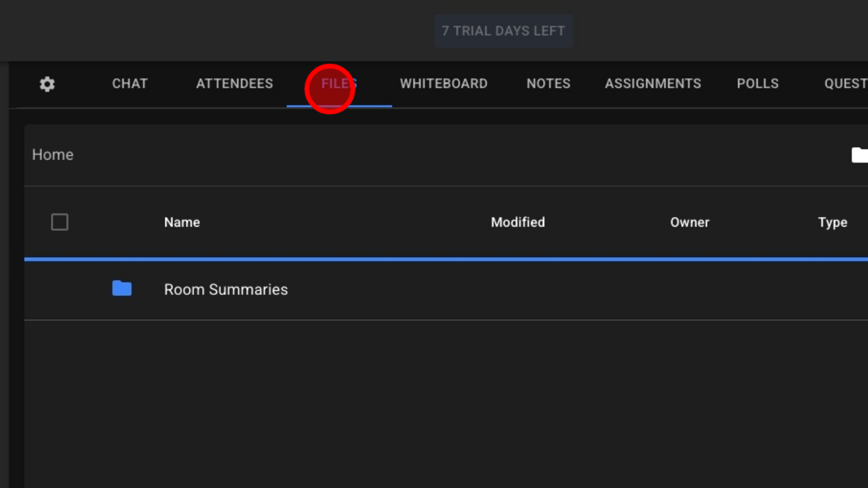Select the FILES tab
Viewport: 868px width, 488px height.
point(339,84)
